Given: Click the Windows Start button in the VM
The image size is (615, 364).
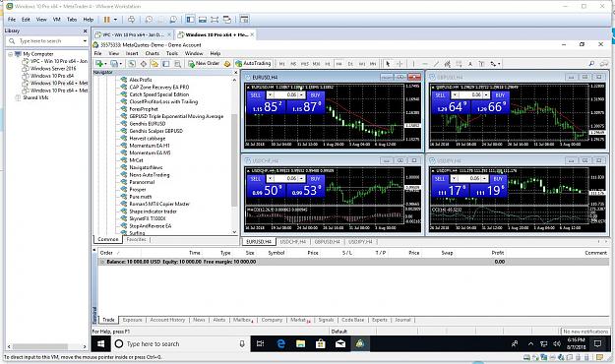Looking at the screenshot, I should coord(100,344).
